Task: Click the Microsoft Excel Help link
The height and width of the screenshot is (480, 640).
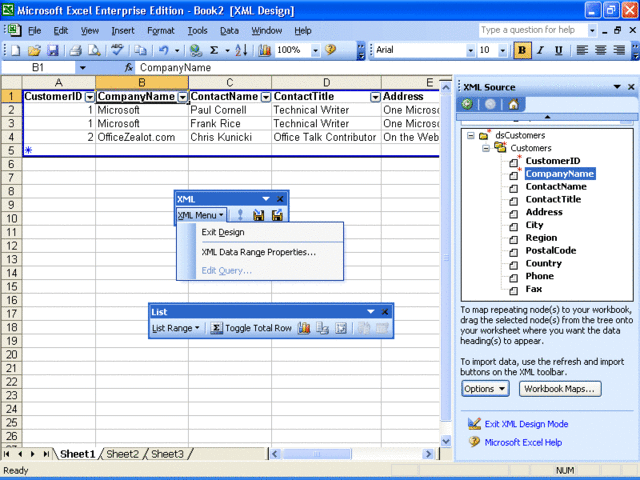Action: click(x=523, y=442)
